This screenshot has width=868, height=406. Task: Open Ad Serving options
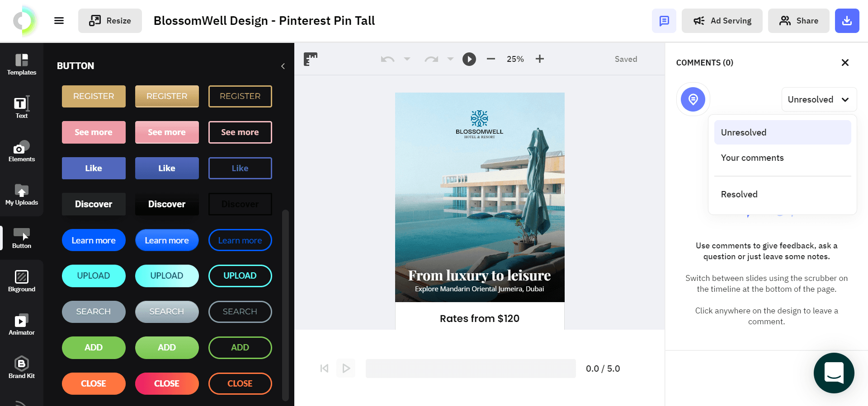coord(722,21)
